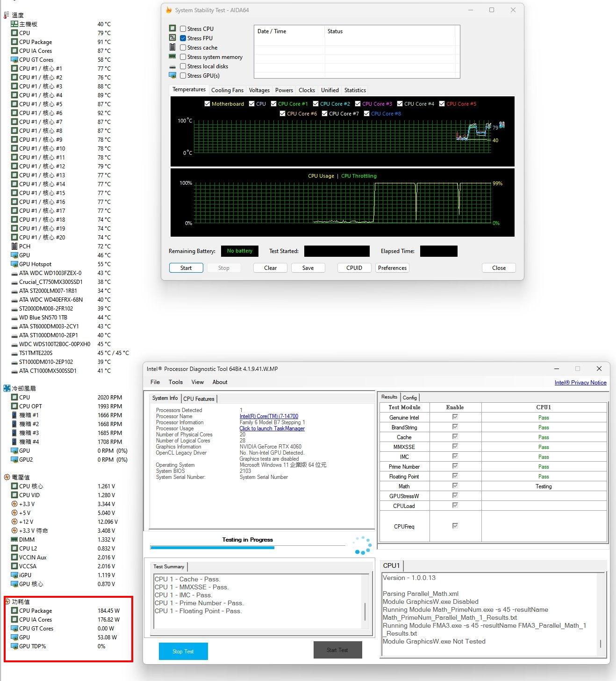Click the Start button in AIDA64
Image resolution: width=616 pixels, height=681 pixels.
coord(186,268)
